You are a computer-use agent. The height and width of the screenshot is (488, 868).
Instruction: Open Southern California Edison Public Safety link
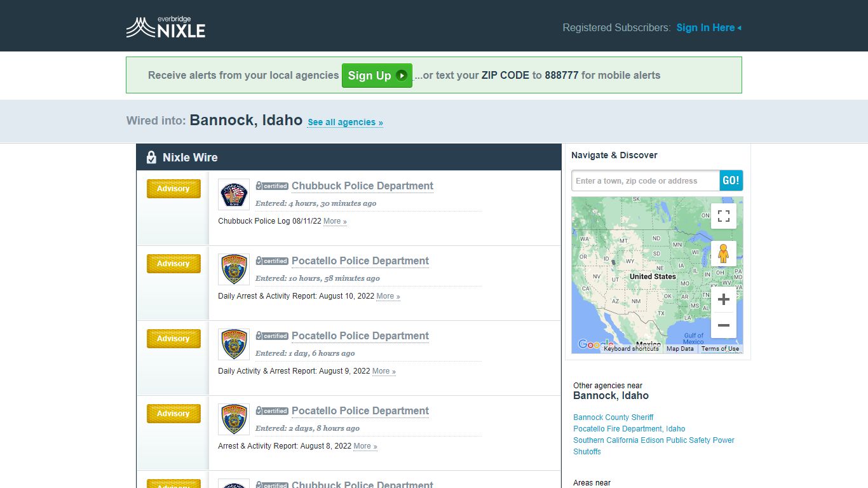pyautogui.click(x=654, y=446)
